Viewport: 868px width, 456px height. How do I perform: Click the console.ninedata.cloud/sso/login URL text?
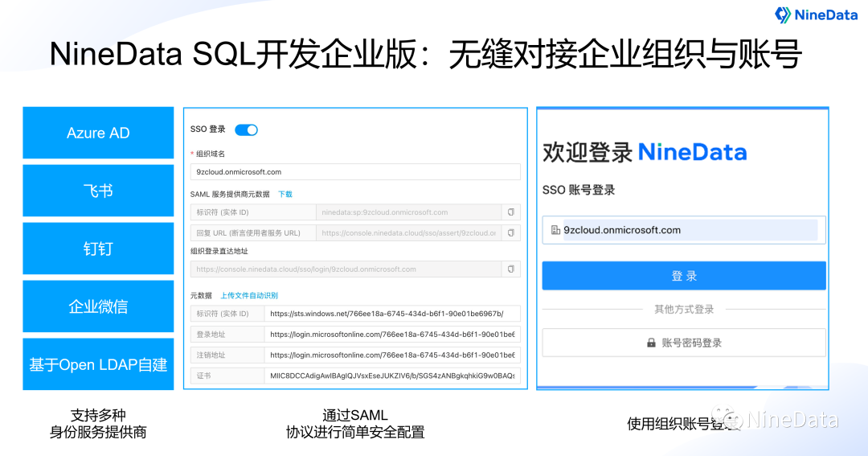[306, 269]
